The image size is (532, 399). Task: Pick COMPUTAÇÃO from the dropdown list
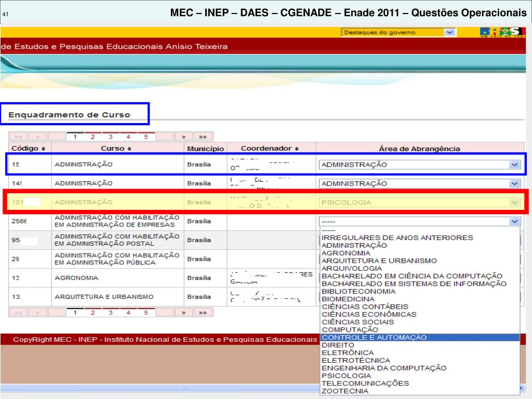pyautogui.click(x=420, y=330)
